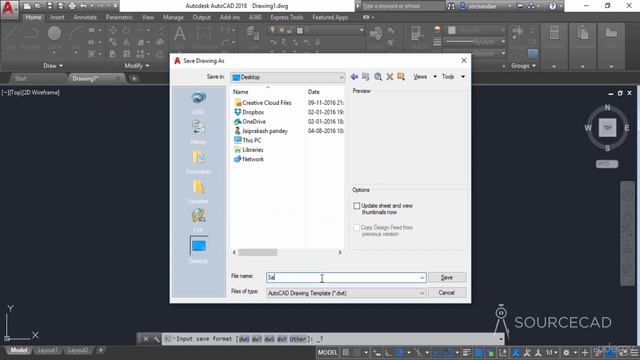Click the Plot printer icon in the Quick Access toolbar
Image resolution: width=640 pixels, height=360 pixels.
tap(72, 6)
